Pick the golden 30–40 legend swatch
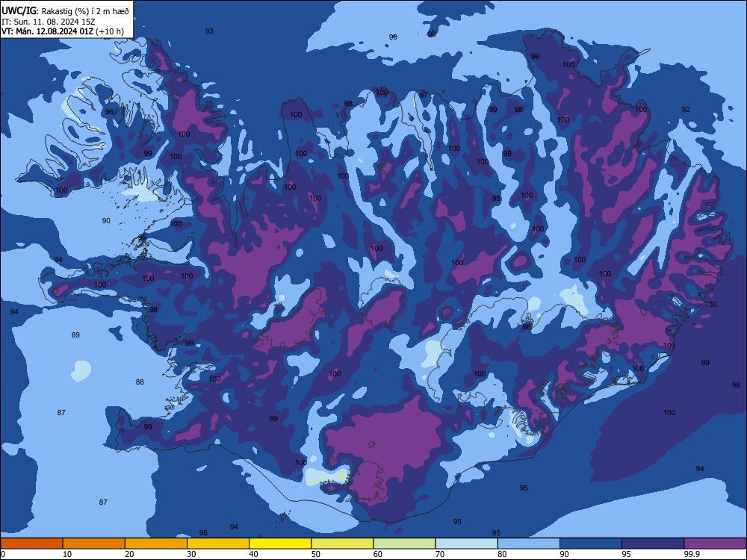 tap(218, 544)
